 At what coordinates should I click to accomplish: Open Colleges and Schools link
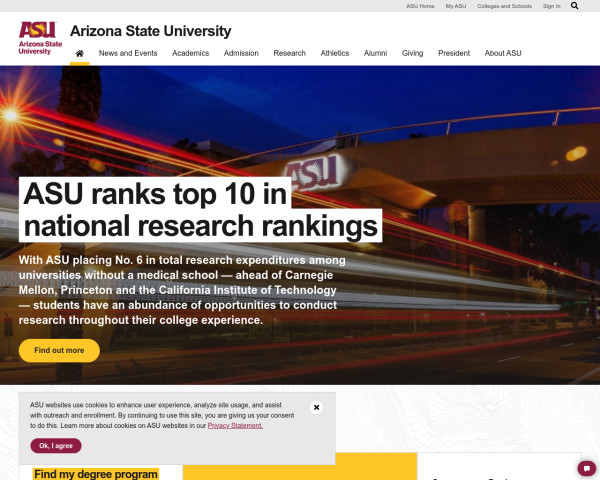click(x=504, y=6)
